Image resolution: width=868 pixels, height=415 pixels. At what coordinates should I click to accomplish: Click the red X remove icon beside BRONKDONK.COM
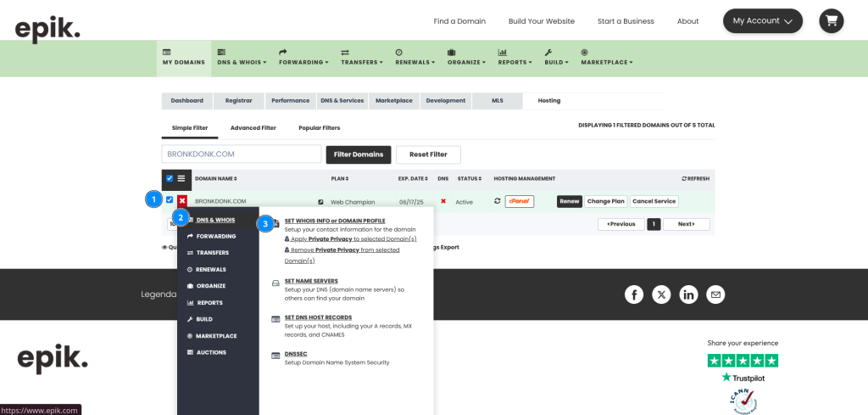(x=182, y=201)
